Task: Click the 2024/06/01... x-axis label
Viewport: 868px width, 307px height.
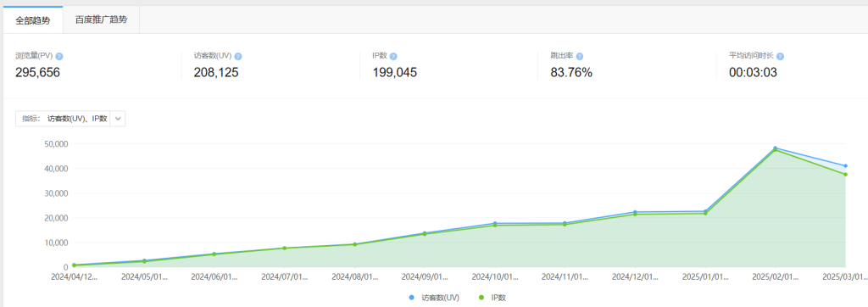Action: [214, 276]
